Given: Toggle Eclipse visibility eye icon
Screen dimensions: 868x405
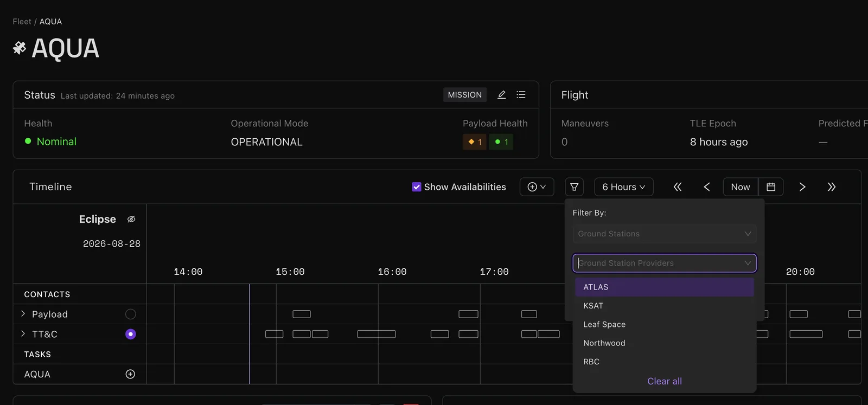Looking at the screenshot, I should (131, 219).
